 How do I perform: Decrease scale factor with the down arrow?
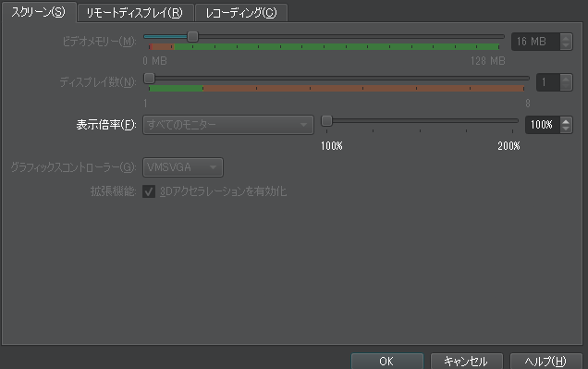[x=566, y=129]
